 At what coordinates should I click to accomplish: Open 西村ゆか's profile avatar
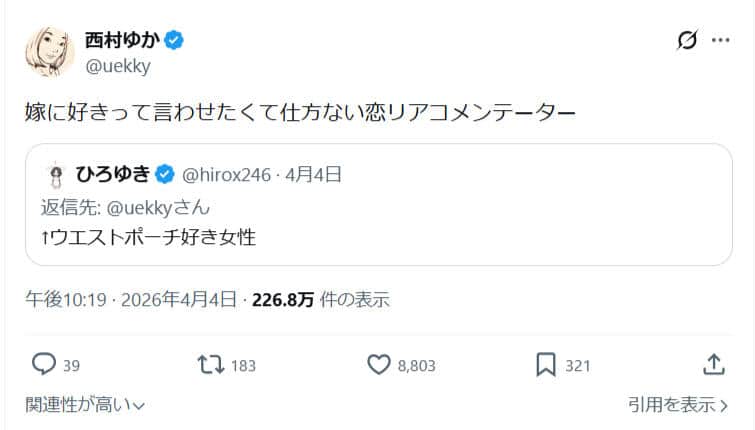[50, 52]
